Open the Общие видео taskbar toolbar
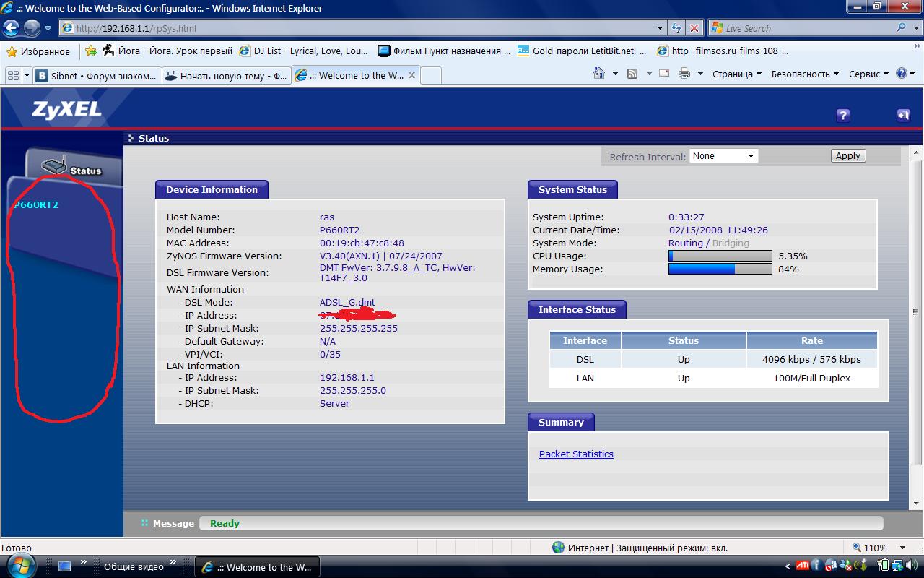The image size is (924, 578). 134,567
